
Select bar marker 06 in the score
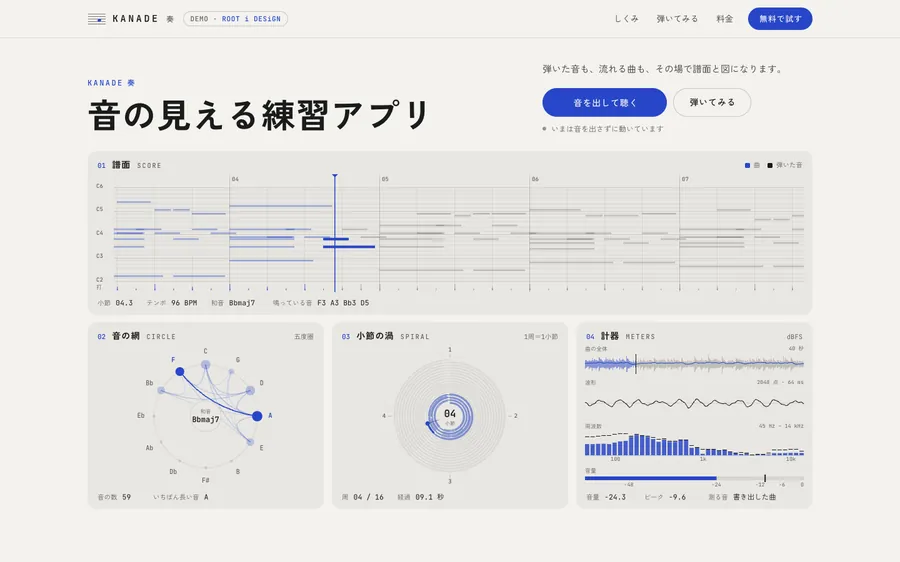(x=535, y=179)
